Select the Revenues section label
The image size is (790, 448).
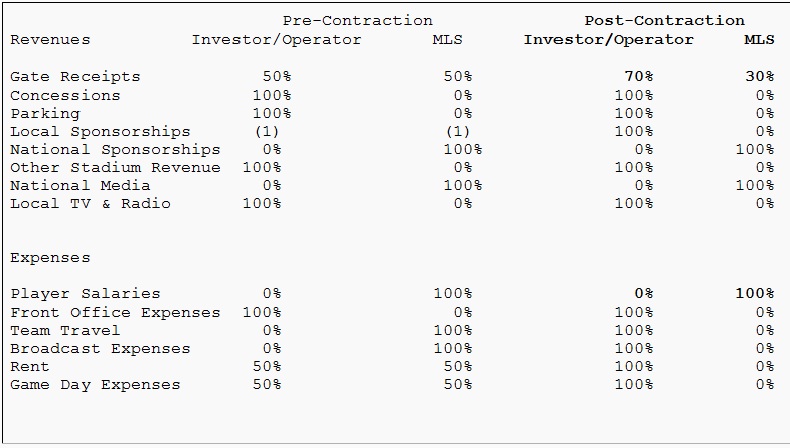[x=50, y=40]
